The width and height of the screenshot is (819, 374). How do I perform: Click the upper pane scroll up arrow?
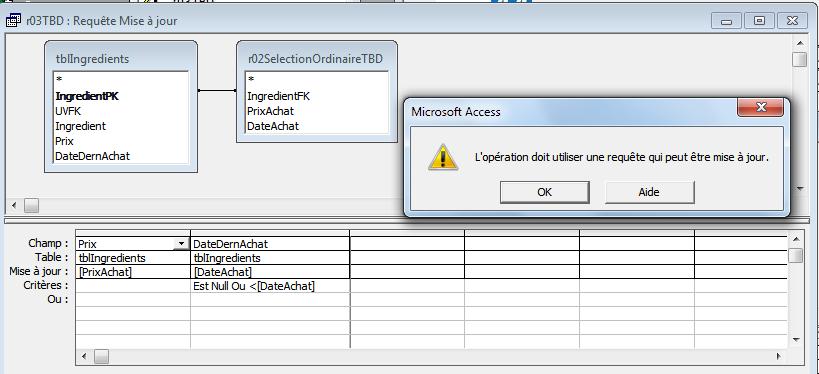[x=800, y=43]
